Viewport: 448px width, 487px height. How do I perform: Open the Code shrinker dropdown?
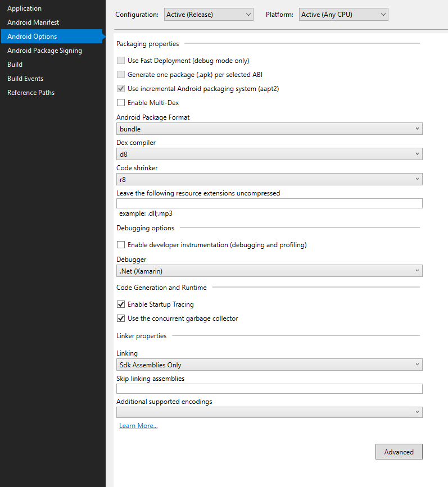click(269, 179)
